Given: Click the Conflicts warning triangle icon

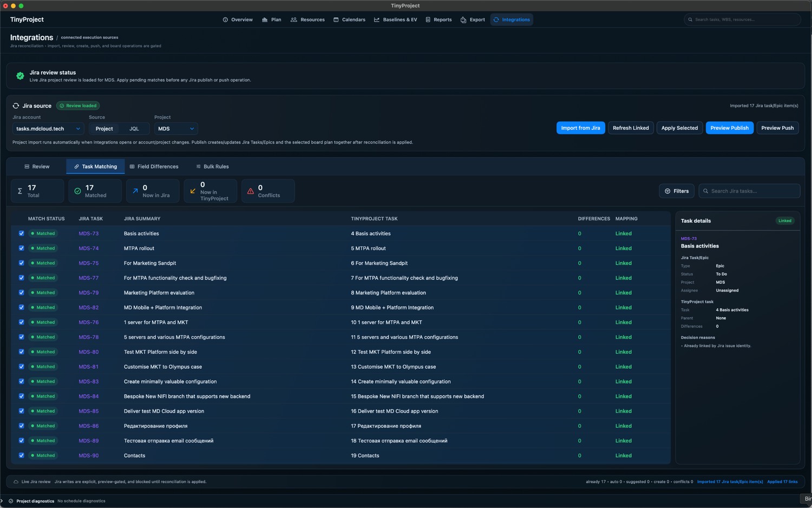Looking at the screenshot, I should click(251, 191).
